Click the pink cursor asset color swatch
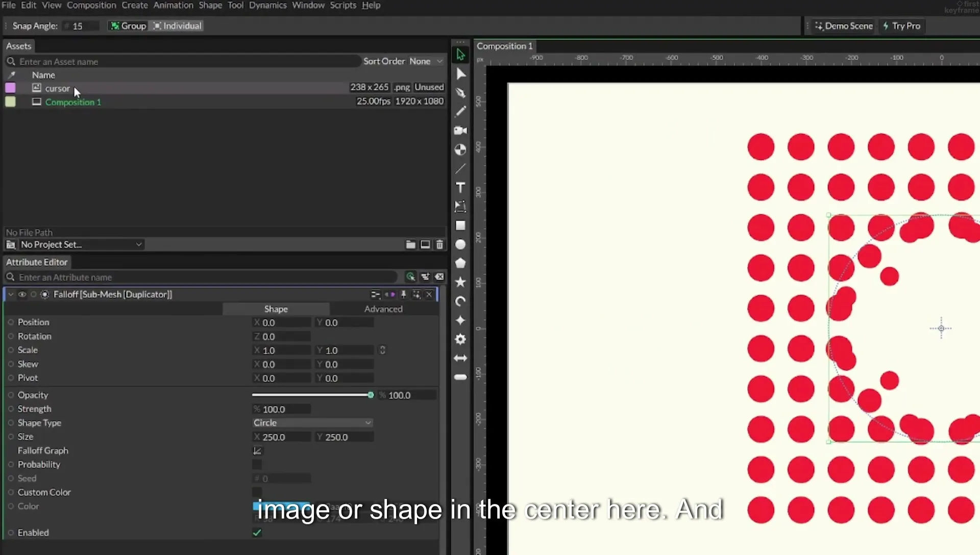Image resolution: width=980 pixels, height=555 pixels. pyautogui.click(x=10, y=88)
